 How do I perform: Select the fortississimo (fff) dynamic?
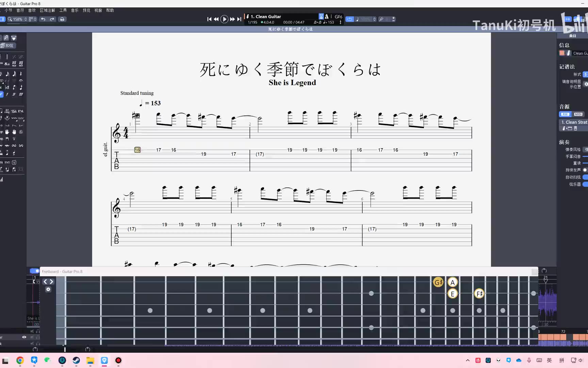pos(21,94)
